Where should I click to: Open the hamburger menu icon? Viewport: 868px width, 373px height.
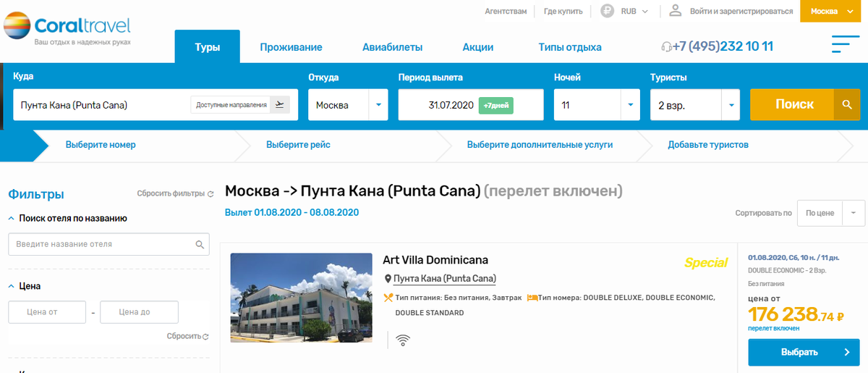845,44
